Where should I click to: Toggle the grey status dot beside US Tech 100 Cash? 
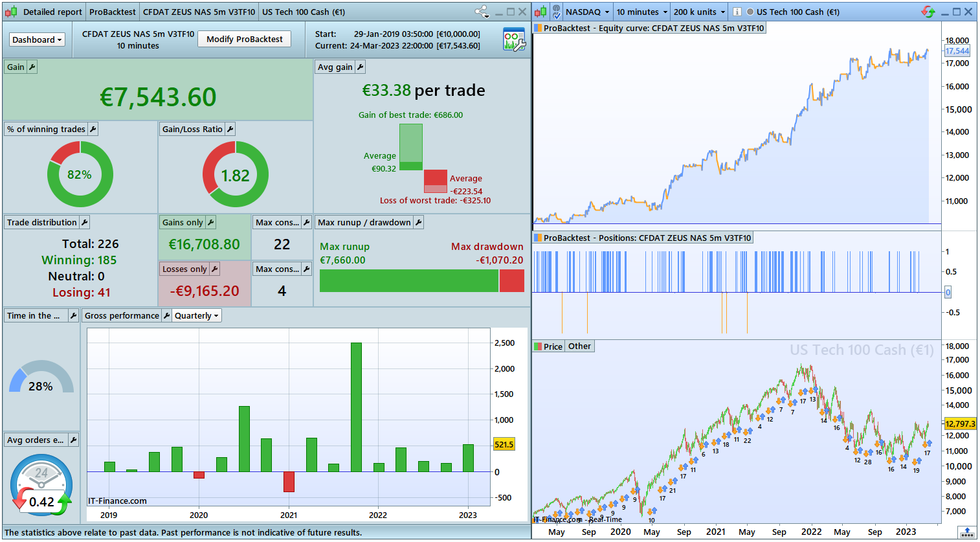[x=750, y=12]
